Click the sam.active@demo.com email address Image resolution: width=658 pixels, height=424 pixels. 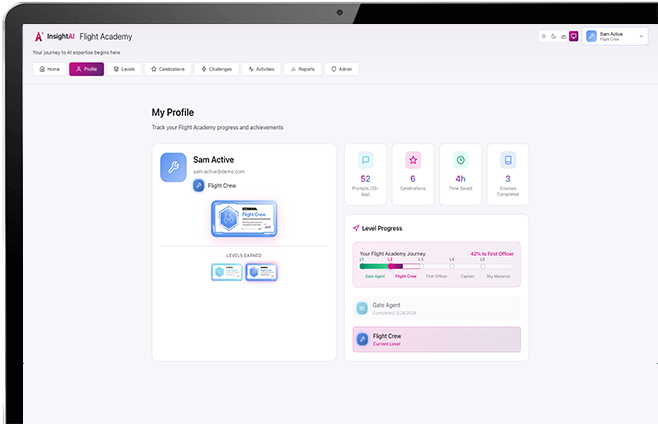point(219,172)
